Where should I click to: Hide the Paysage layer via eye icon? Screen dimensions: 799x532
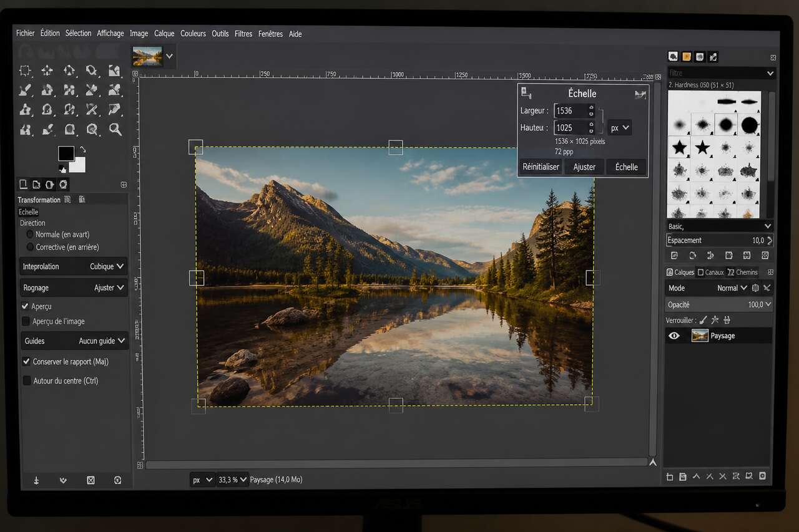point(674,336)
